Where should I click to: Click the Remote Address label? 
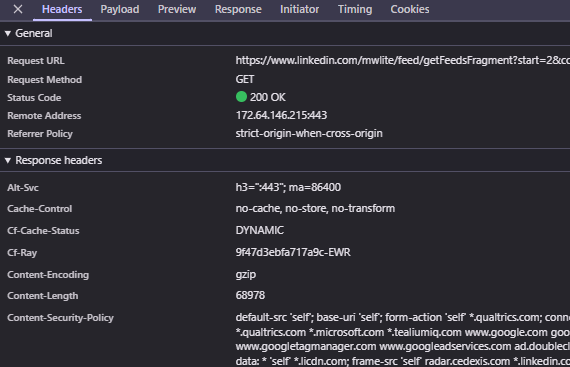tap(44, 116)
